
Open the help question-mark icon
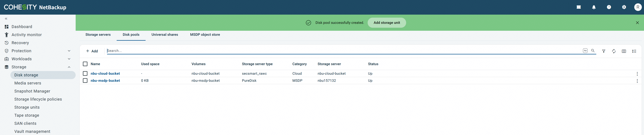tap(609, 7)
